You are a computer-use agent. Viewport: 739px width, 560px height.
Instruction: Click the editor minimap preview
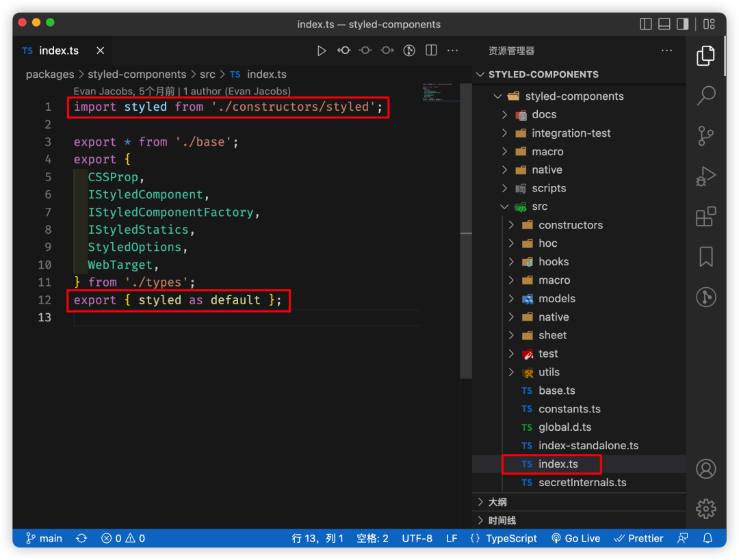(x=441, y=92)
